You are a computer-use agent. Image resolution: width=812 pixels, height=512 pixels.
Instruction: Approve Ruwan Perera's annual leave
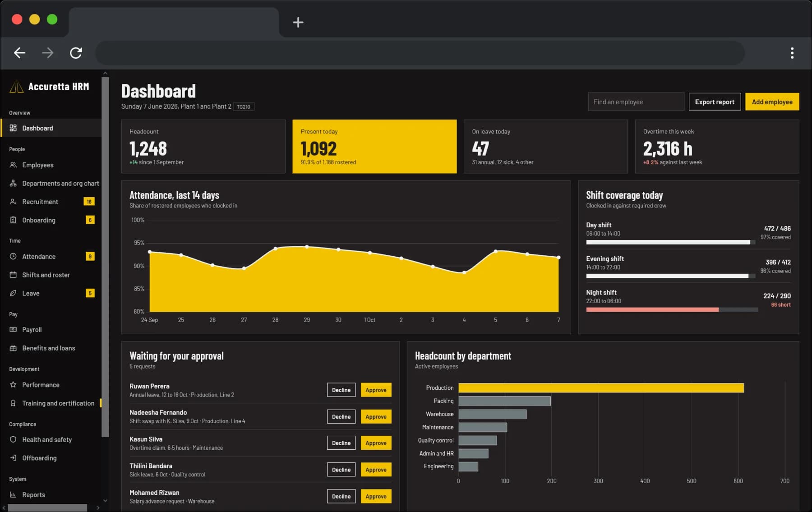point(376,390)
